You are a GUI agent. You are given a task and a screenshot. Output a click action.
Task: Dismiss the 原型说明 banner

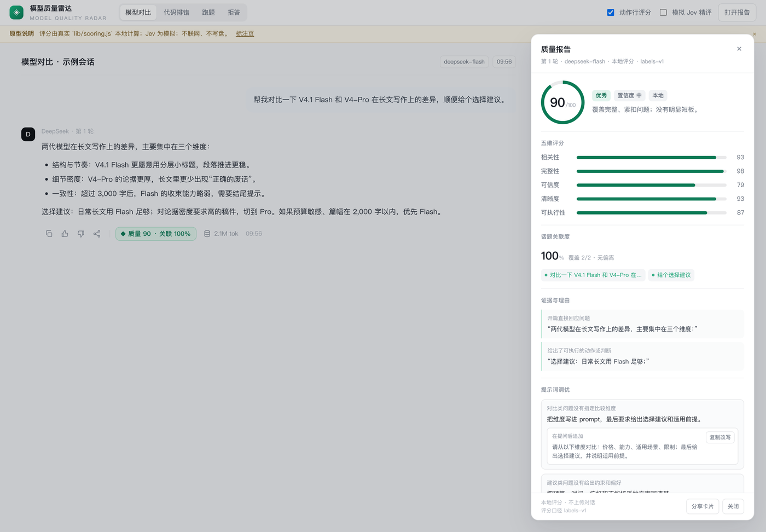(x=755, y=34)
